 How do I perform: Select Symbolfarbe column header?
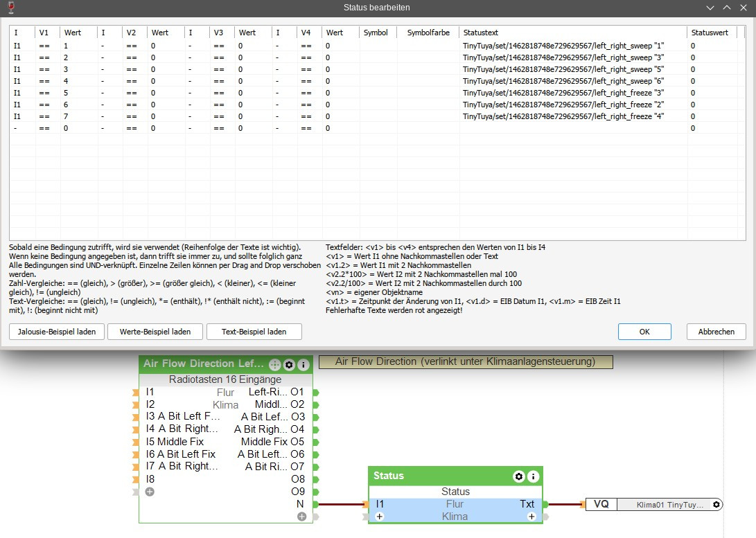428,33
